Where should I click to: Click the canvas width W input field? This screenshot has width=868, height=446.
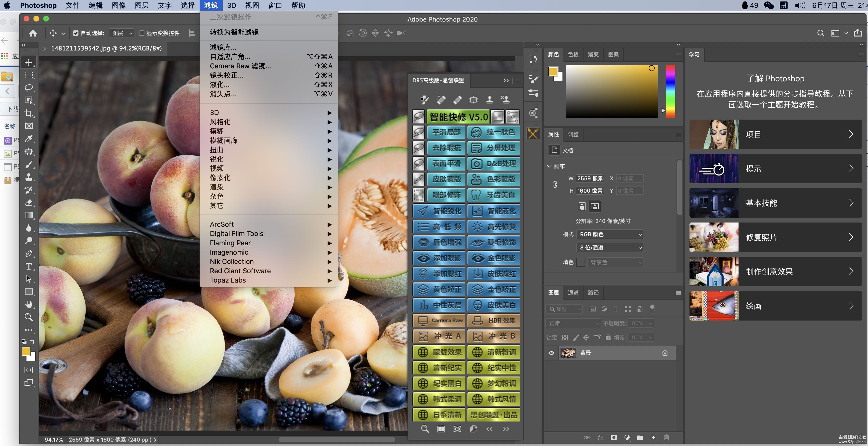click(x=590, y=178)
